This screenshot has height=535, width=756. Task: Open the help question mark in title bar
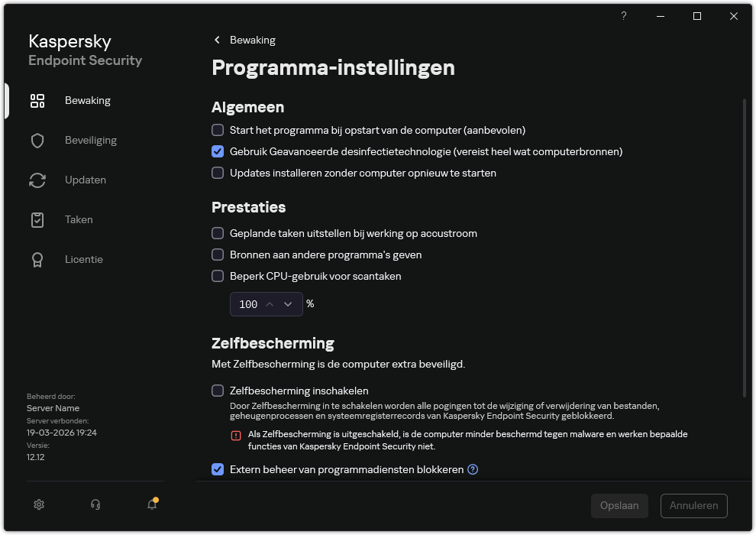coord(623,16)
